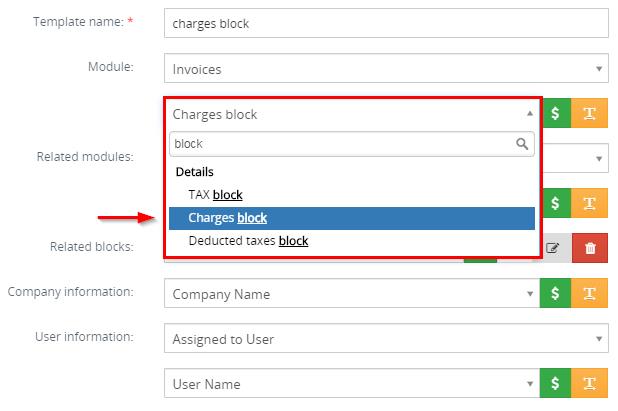Click the search field containing "block"
This screenshot has height=411, width=618.
(x=340, y=144)
